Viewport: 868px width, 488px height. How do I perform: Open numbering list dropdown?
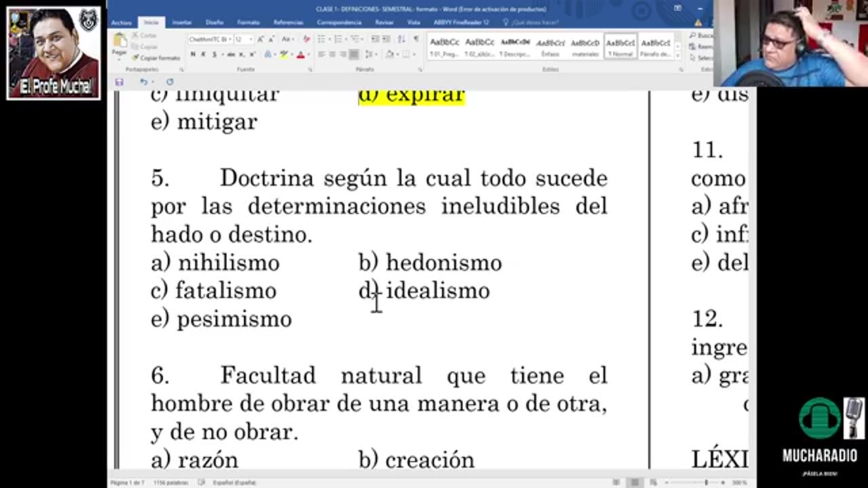[x=346, y=39]
